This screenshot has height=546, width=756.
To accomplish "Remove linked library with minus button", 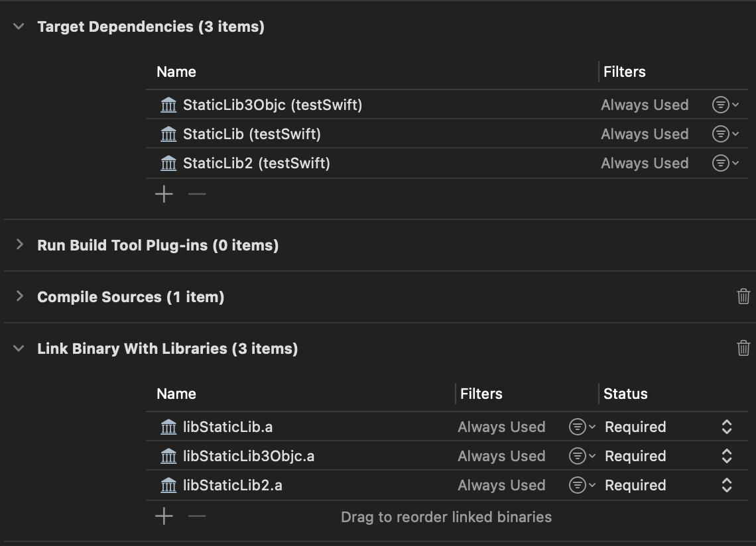I will pos(197,516).
